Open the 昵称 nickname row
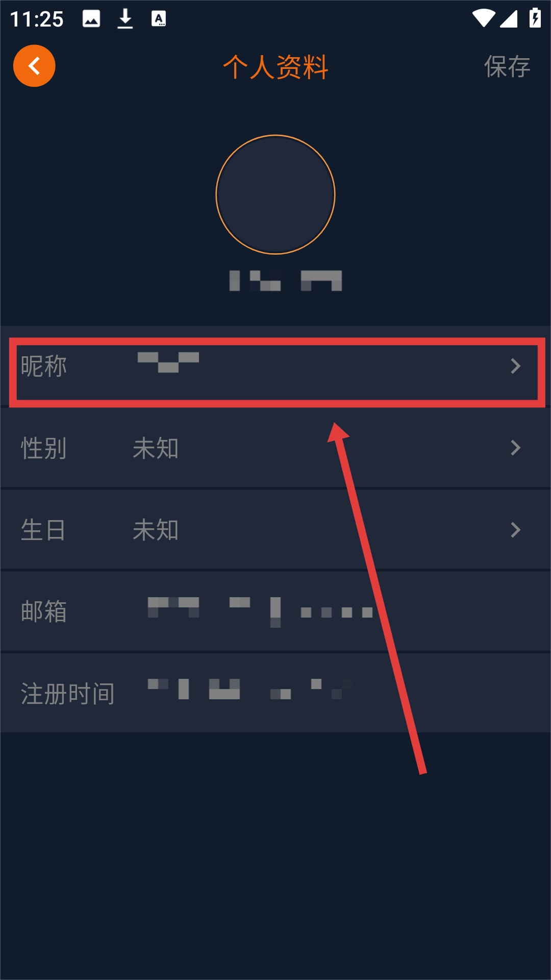The image size is (551, 980). 275,366
